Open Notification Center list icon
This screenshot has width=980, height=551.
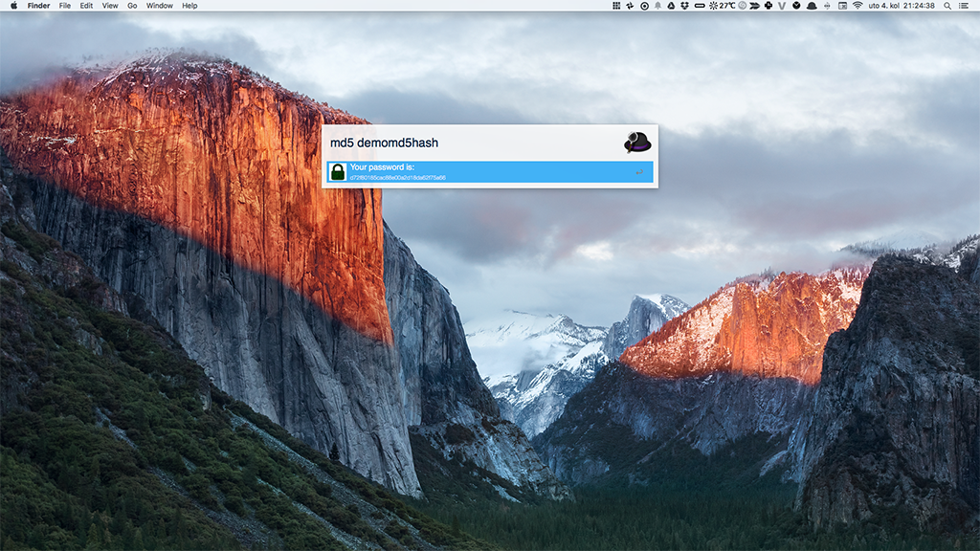click(965, 6)
